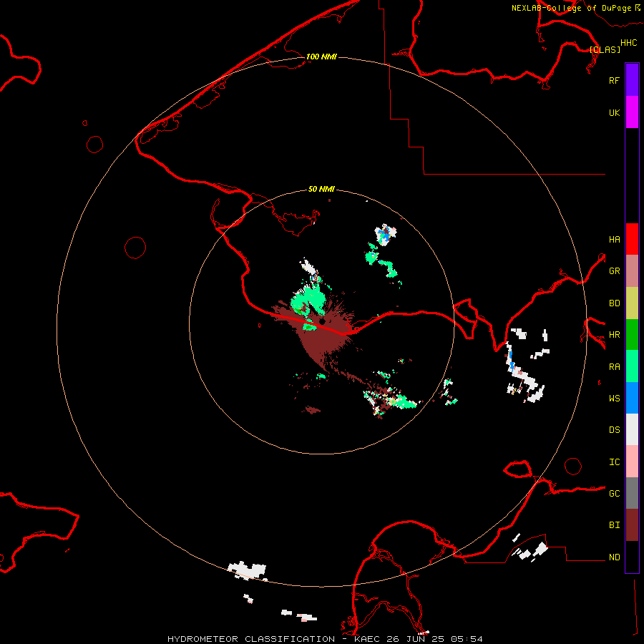Viewport: 644px width, 644px height.
Task: Click the UK magenta legend swatch
Action: [632, 112]
